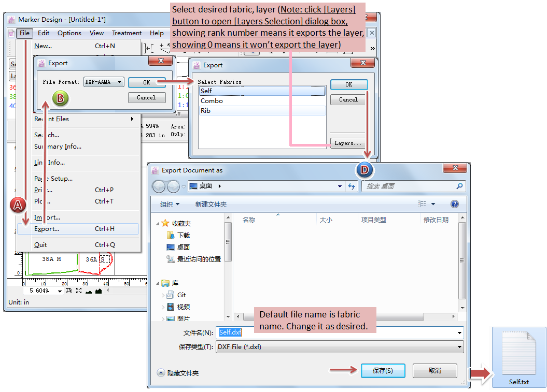Click the Layers... button

tap(348, 143)
